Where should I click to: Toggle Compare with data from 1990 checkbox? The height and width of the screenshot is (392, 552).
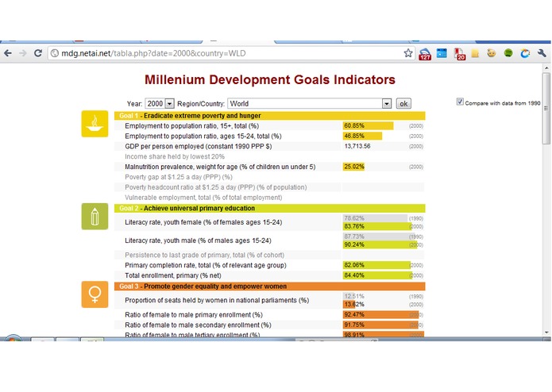tap(460, 102)
